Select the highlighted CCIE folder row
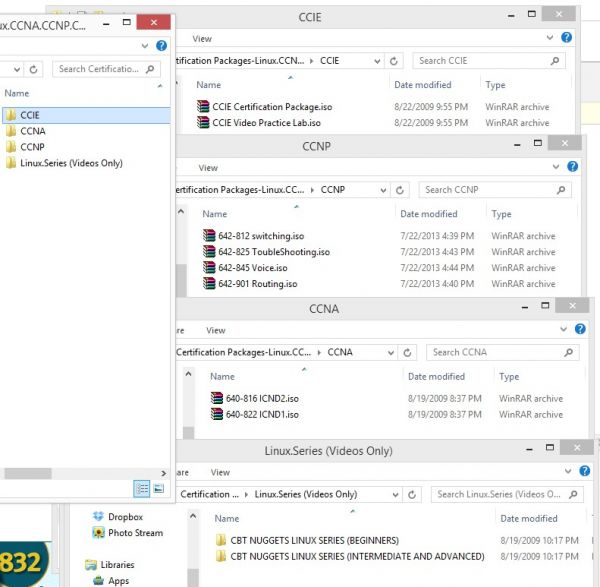The height and width of the screenshot is (587, 600). point(86,115)
